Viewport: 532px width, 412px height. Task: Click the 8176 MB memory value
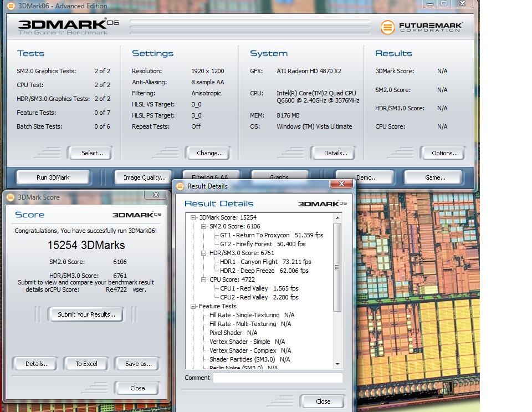[x=288, y=115]
